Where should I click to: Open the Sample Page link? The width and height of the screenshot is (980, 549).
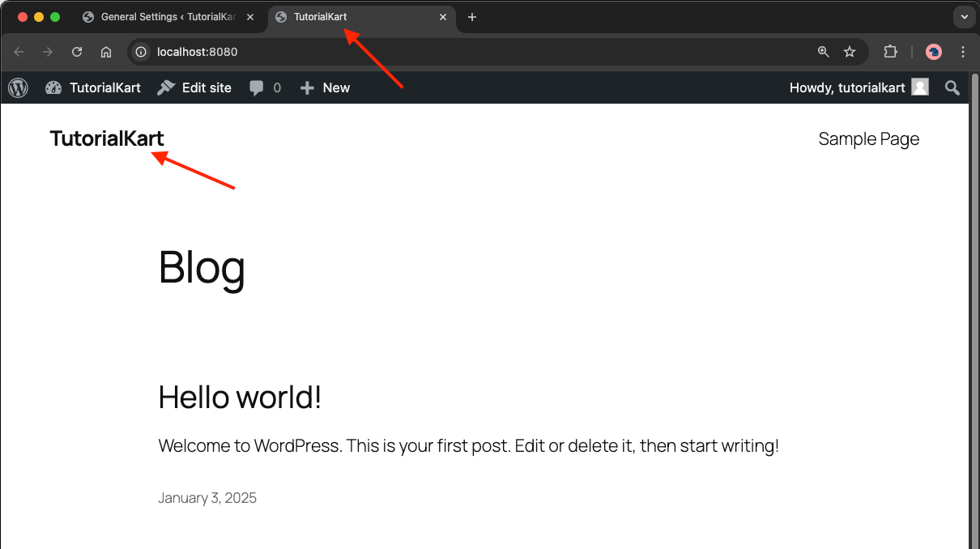(x=868, y=138)
